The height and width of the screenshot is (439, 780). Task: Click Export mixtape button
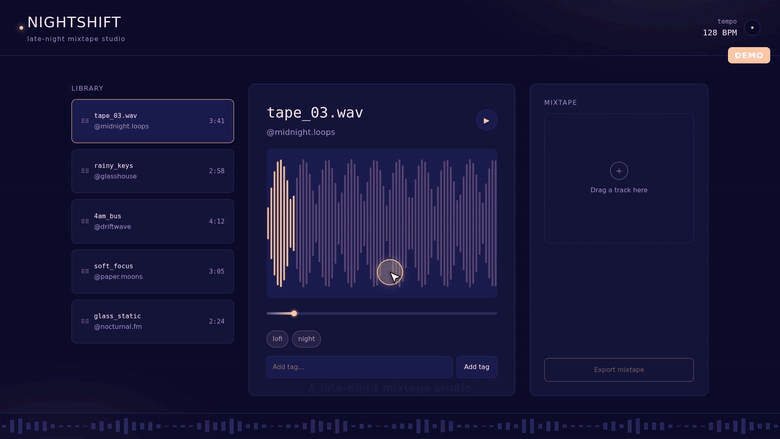tap(619, 370)
